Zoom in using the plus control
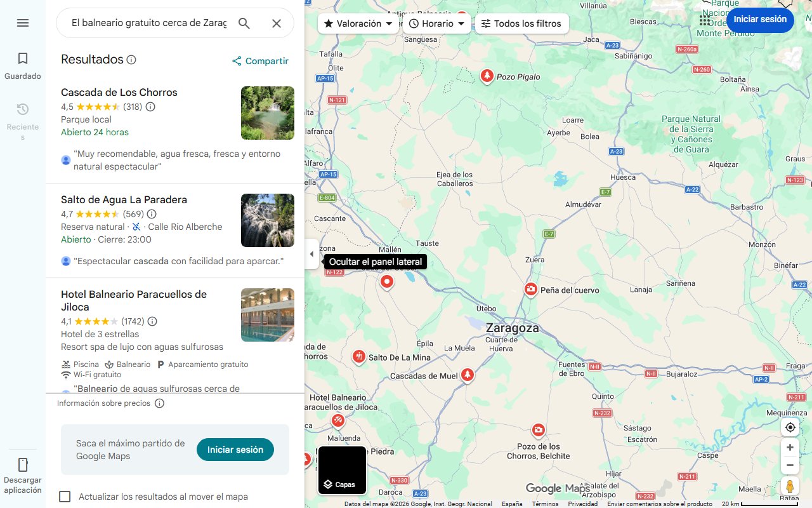 [x=790, y=447]
